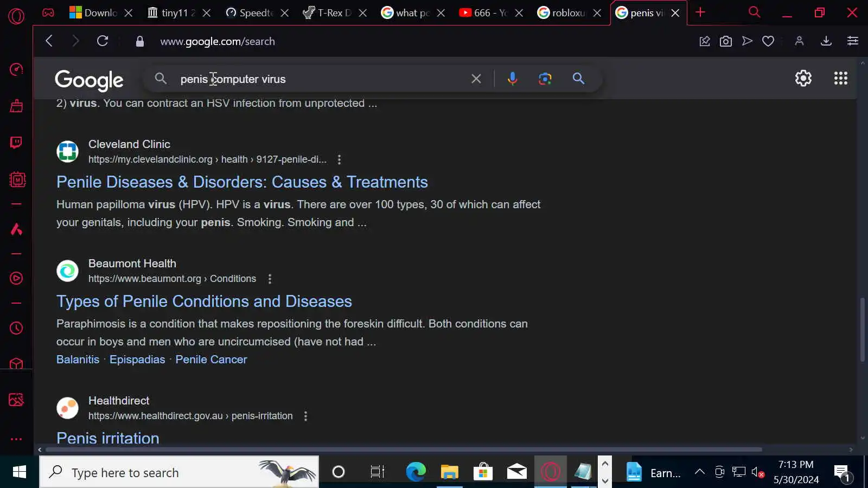Viewport: 868px width, 488px height.
Task: Open GX Corner gamepad icon
Action: click(48, 12)
